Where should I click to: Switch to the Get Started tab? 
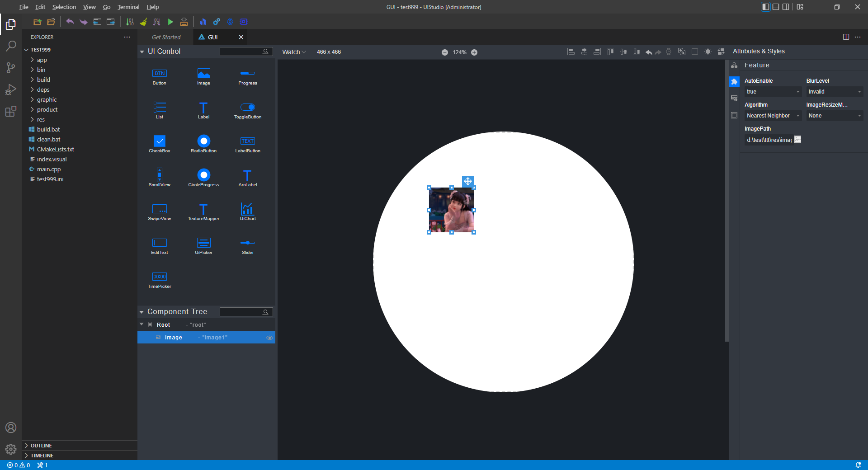(166, 38)
